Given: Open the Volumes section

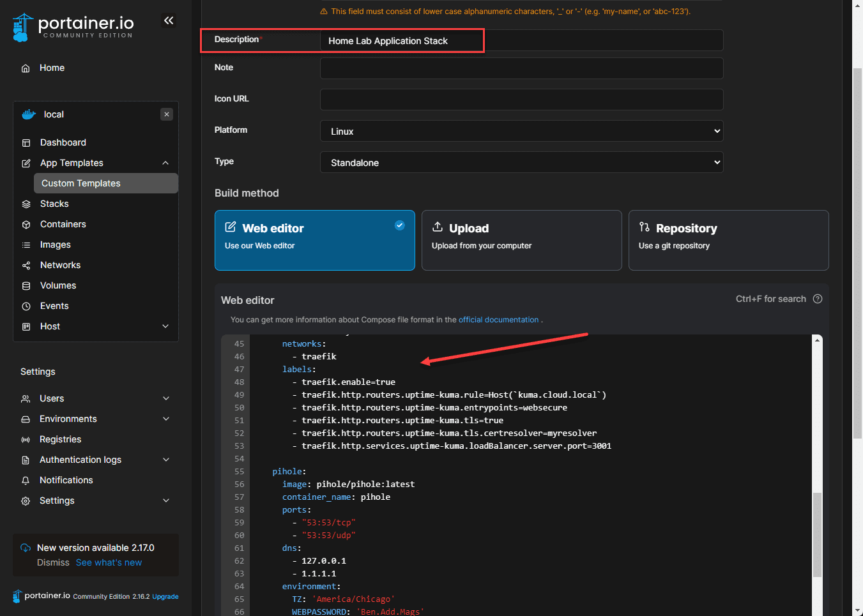Looking at the screenshot, I should pos(57,285).
